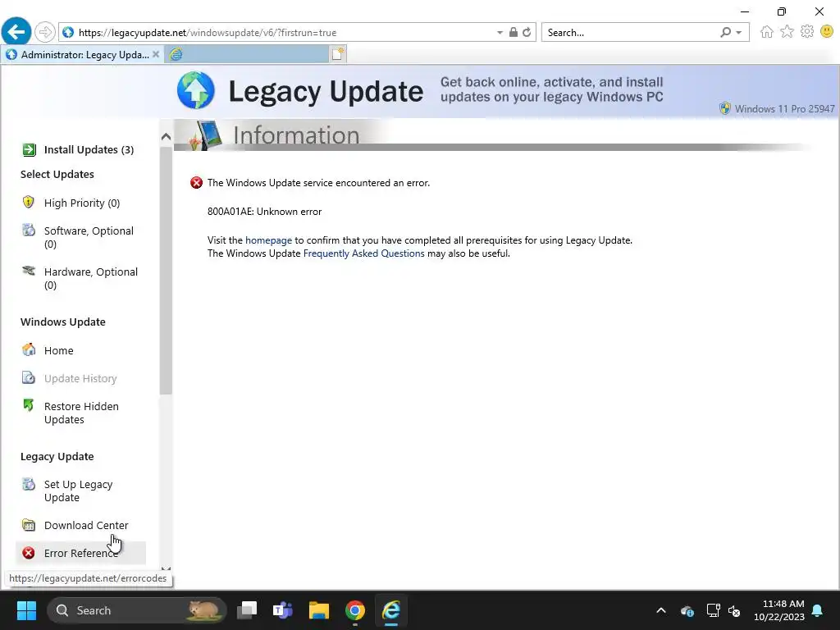The height and width of the screenshot is (630, 840).
Task: Click the Download Center icon
Action: [x=29, y=525]
